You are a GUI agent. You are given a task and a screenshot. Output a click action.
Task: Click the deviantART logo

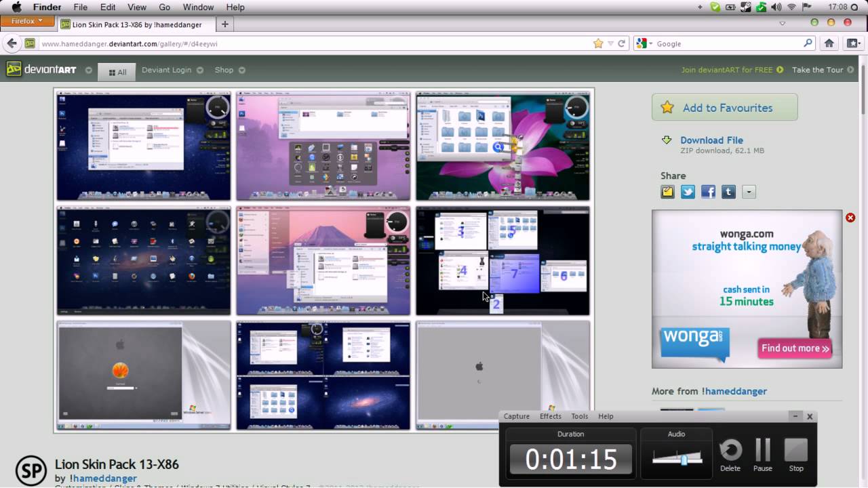click(42, 69)
